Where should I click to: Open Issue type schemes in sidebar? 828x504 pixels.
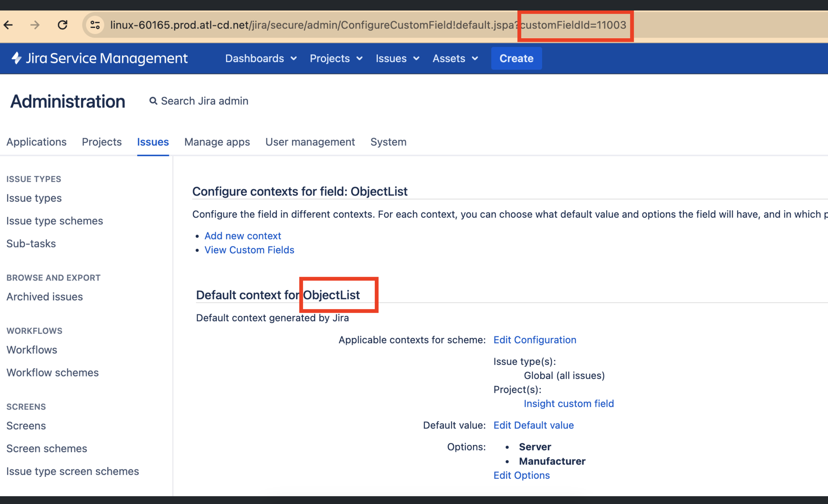point(55,221)
